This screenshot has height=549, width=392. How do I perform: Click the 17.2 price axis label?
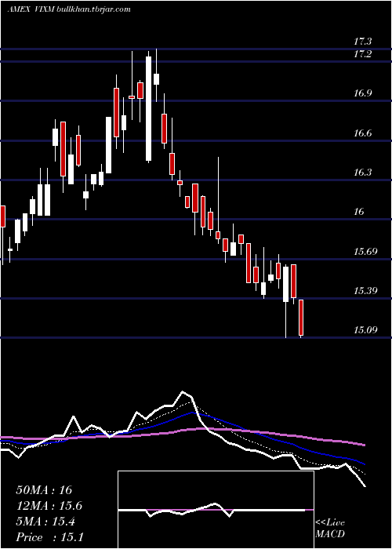pyautogui.click(x=362, y=54)
